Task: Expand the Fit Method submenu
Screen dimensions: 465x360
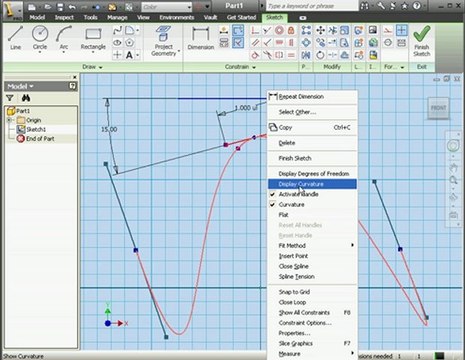Action: point(312,246)
